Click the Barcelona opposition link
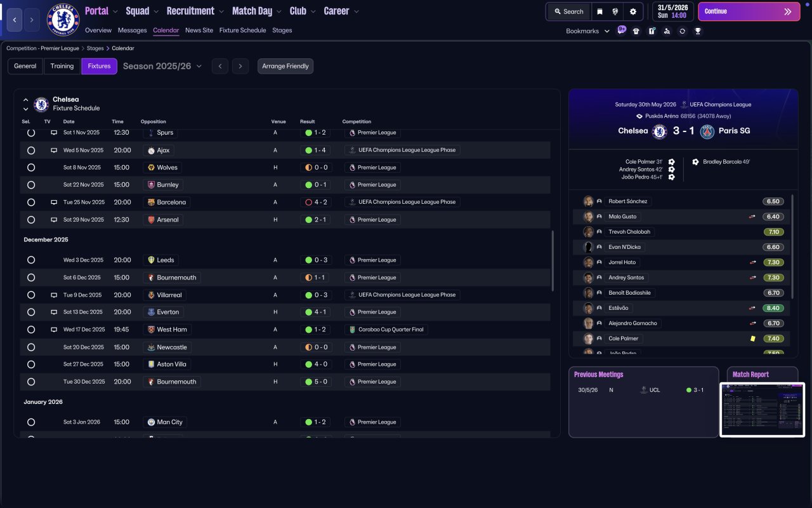The height and width of the screenshot is (508, 812). point(166,202)
